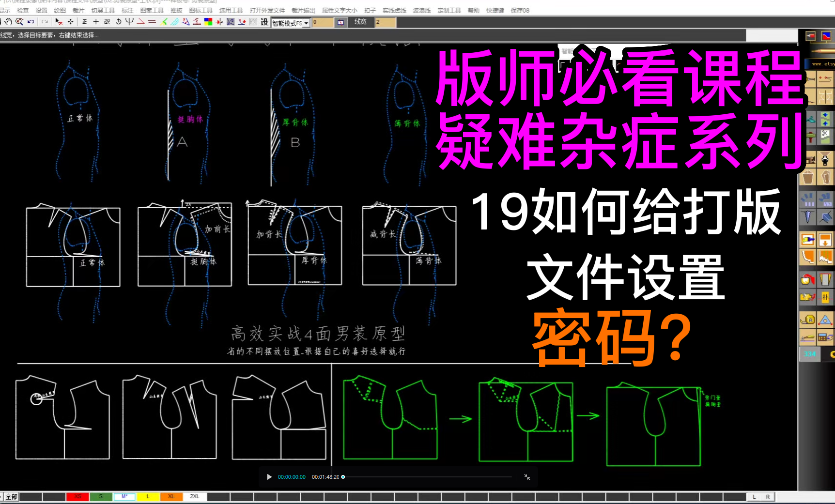
Task: Click the 快捷键 menu item
Action: 495,10
